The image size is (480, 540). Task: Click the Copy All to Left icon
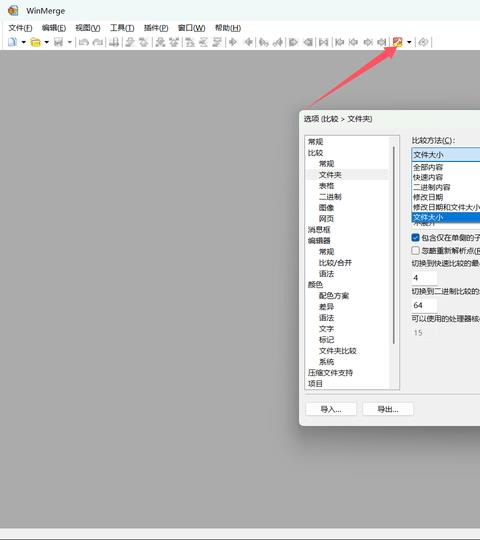[308, 42]
